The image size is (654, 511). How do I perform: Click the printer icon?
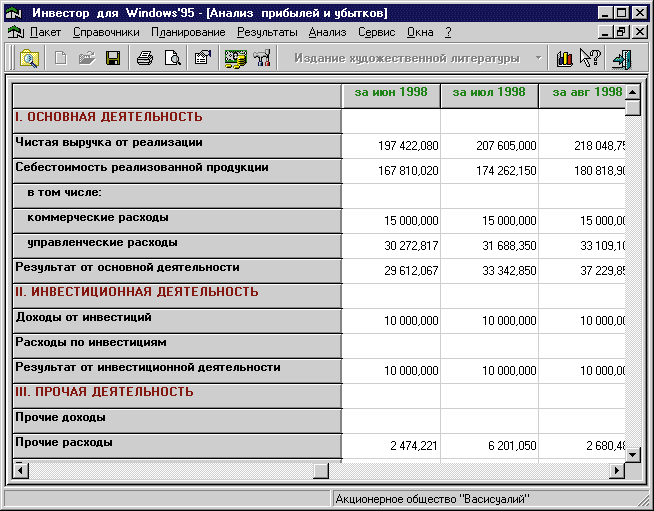tap(145, 58)
